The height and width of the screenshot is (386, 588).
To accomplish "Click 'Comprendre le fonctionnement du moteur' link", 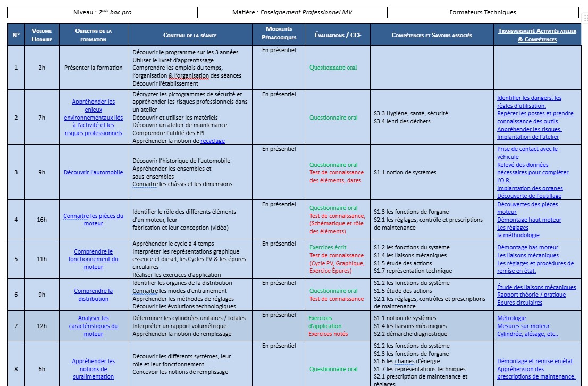I will [x=93, y=259].
